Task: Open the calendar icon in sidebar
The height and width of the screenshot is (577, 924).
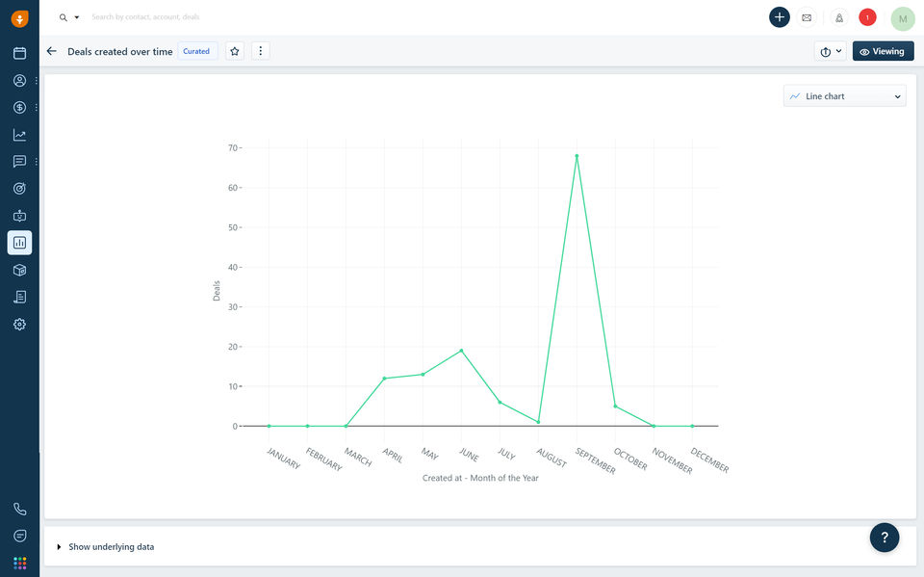Action: click(19, 53)
